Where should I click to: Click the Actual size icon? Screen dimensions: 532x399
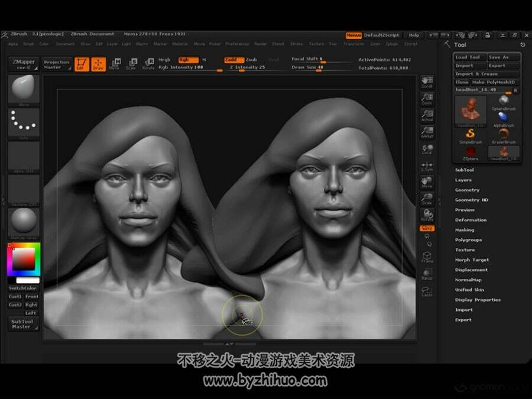[427, 115]
